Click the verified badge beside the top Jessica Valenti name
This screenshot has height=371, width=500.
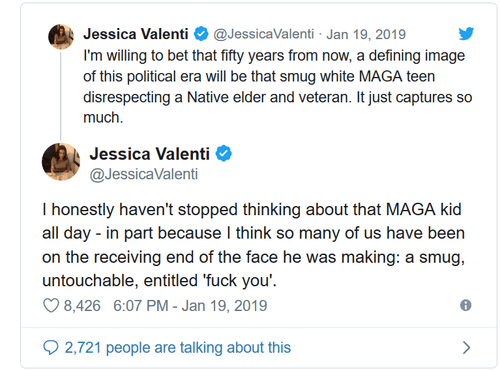coord(201,34)
